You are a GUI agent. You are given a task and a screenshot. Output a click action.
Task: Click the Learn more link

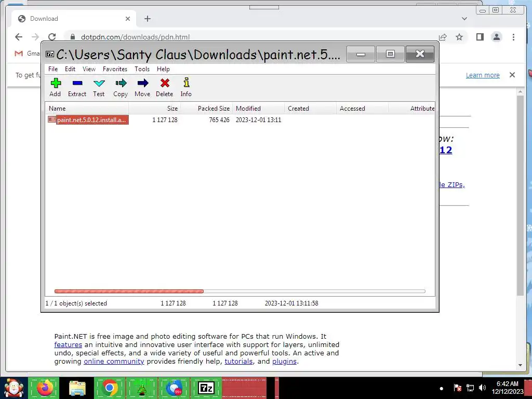tap(483, 75)
